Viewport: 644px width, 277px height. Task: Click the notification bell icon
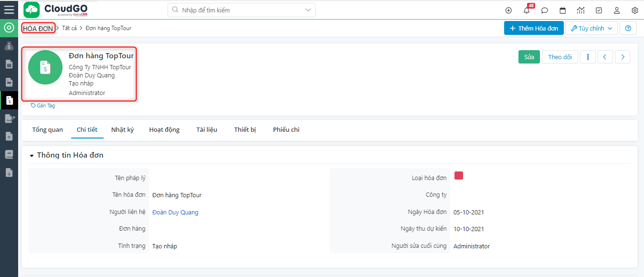click(527, 11)
